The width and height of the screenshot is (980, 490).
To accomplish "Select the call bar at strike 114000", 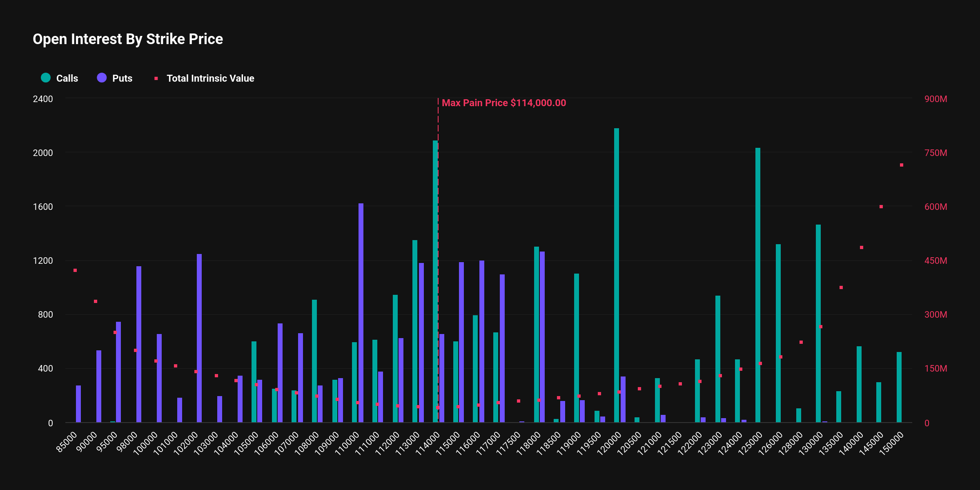I will [435, 281].
